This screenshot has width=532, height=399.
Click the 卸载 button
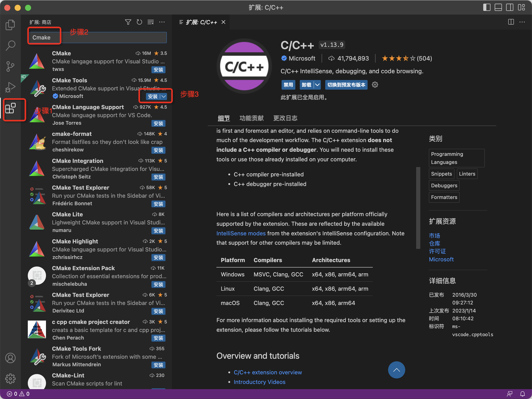point(307,85)
